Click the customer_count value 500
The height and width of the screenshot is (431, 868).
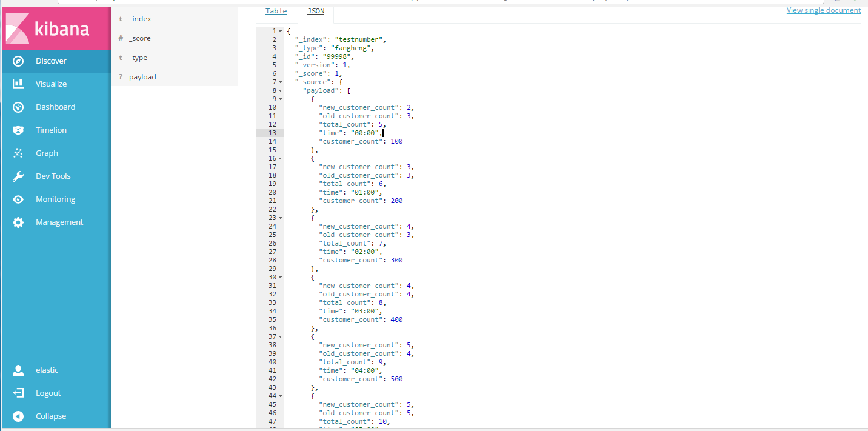[396, 379]
